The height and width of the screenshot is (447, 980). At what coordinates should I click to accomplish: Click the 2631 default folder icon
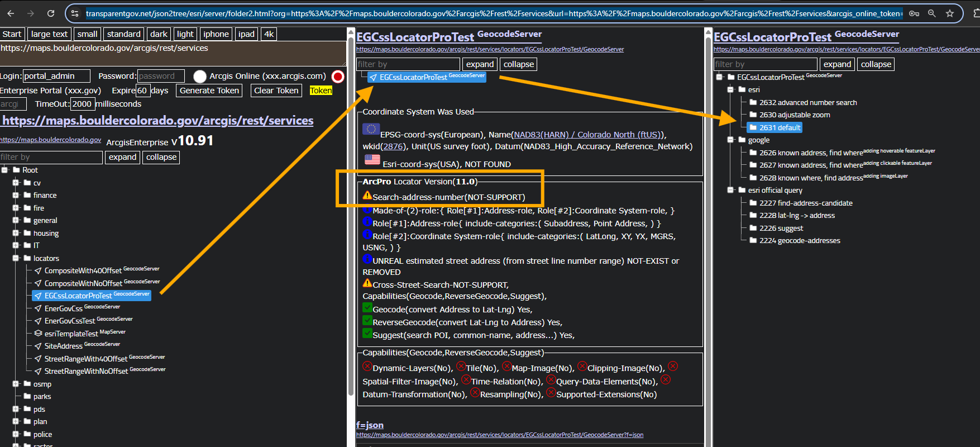(x=753, y=127)
